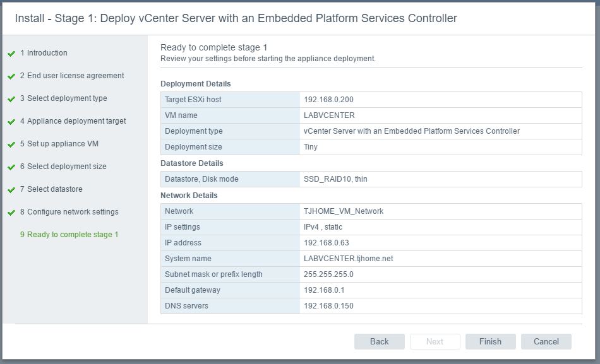Click the green checkmark beside Introduction
The image size is (600, 364).
(x=11, y=54)
